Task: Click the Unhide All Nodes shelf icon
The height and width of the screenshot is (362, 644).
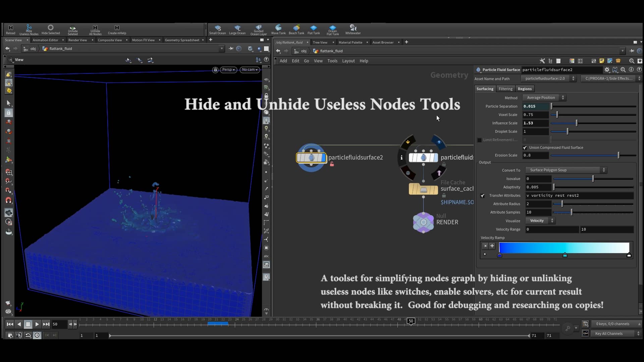Action: [95, 29]
